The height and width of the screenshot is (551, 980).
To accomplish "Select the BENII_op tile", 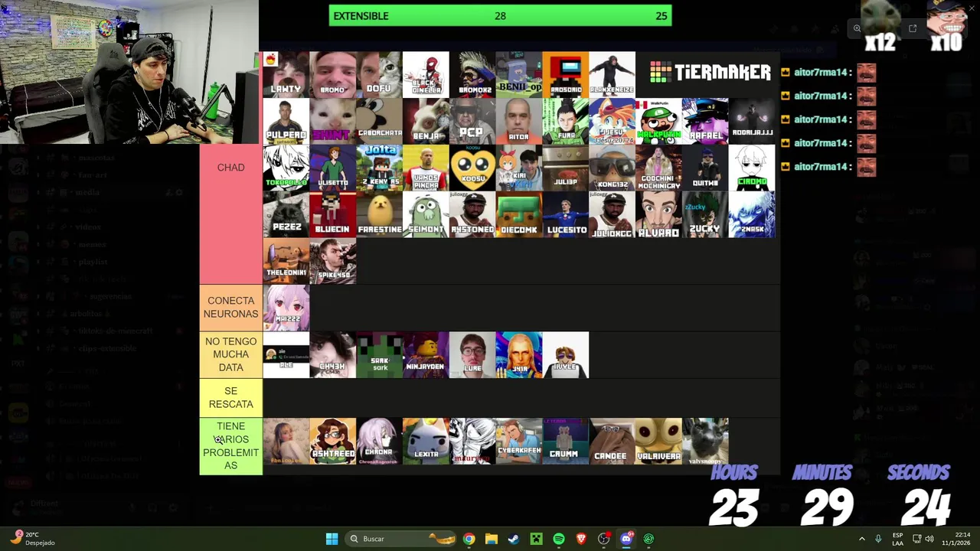I will 519,74.
